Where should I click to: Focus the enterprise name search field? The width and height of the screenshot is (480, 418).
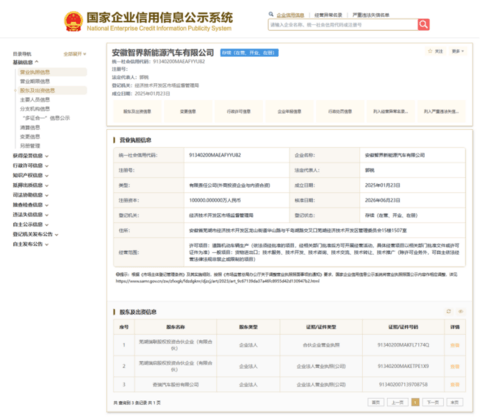(343, 25)
